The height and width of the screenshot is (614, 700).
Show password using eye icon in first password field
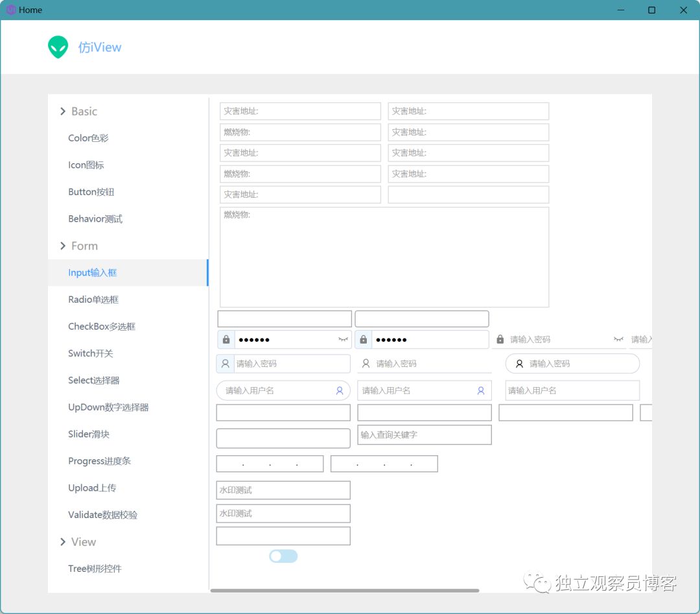(x=343, y=339)
